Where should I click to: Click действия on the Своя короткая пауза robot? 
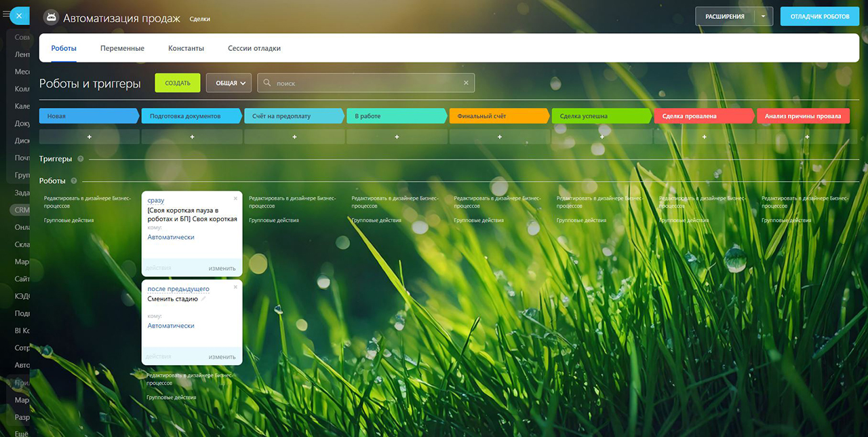(158, 268)
